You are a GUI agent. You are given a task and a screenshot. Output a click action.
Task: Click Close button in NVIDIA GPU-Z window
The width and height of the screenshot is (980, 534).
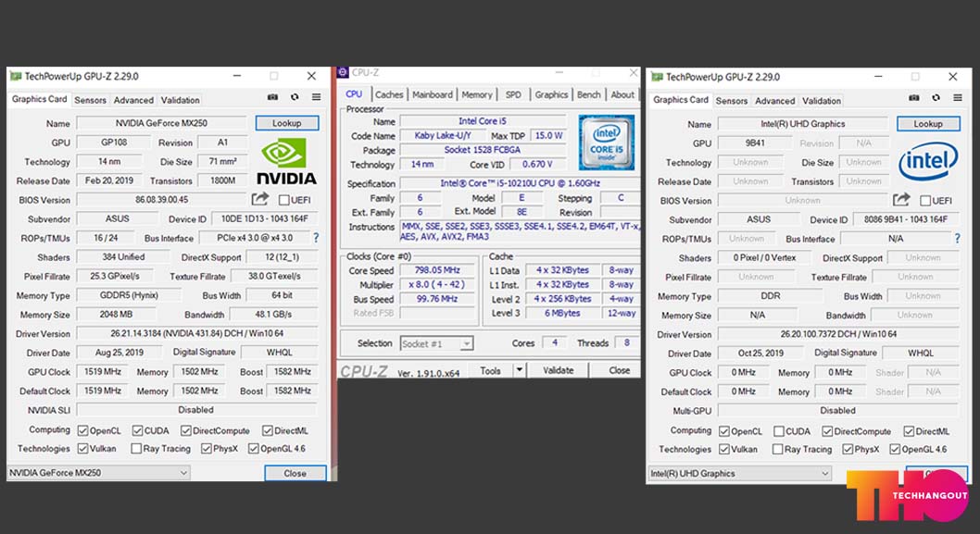(x=295, y=473)
